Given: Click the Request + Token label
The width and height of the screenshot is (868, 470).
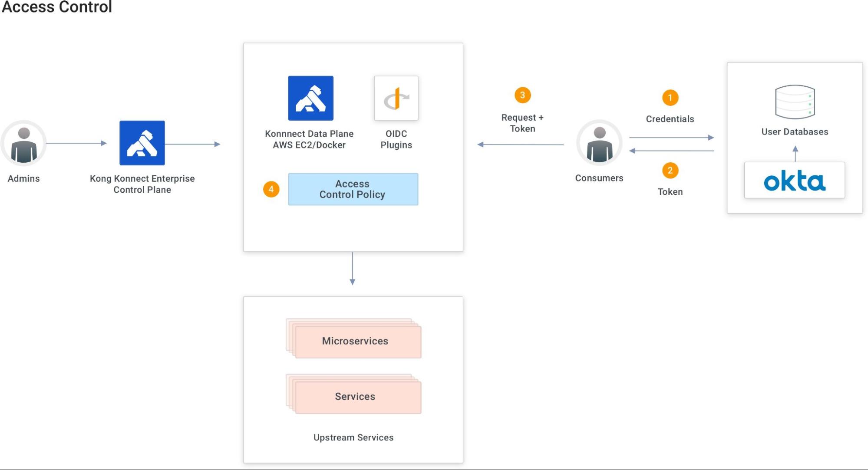Looking at the screenshot, I should tap(522, 123).
